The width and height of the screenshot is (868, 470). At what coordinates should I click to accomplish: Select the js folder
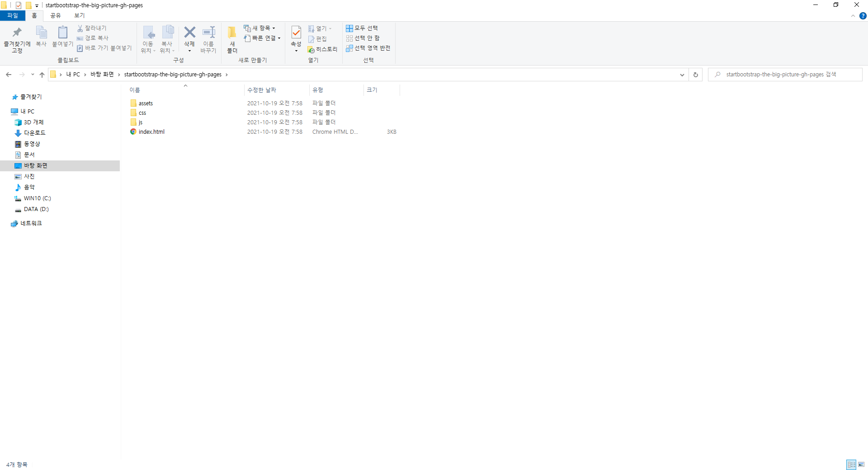(x=141, y=122)
